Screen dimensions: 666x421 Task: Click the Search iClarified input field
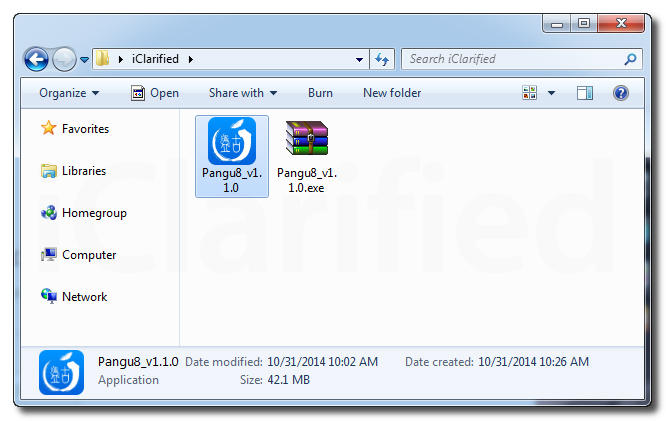[510, 59]
